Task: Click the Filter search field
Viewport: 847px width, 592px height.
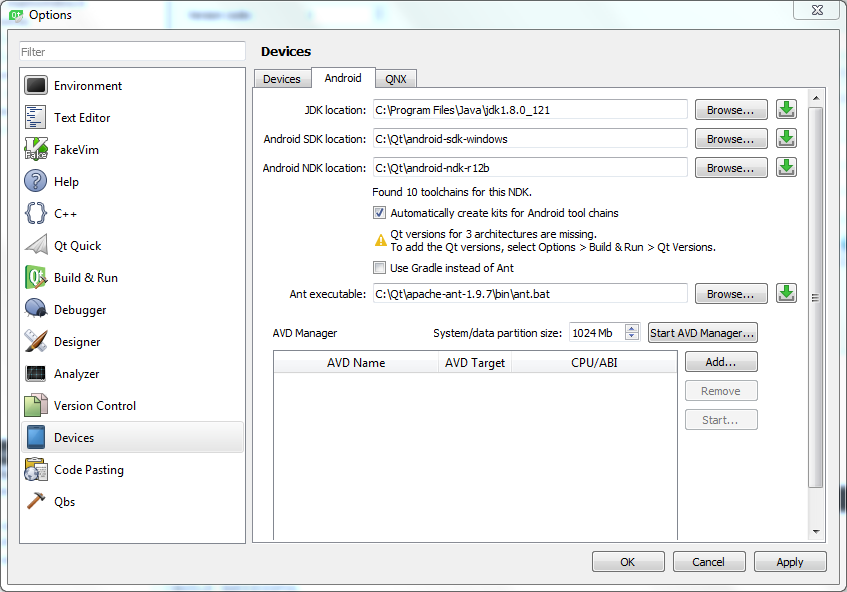Action: coord(132,52)
